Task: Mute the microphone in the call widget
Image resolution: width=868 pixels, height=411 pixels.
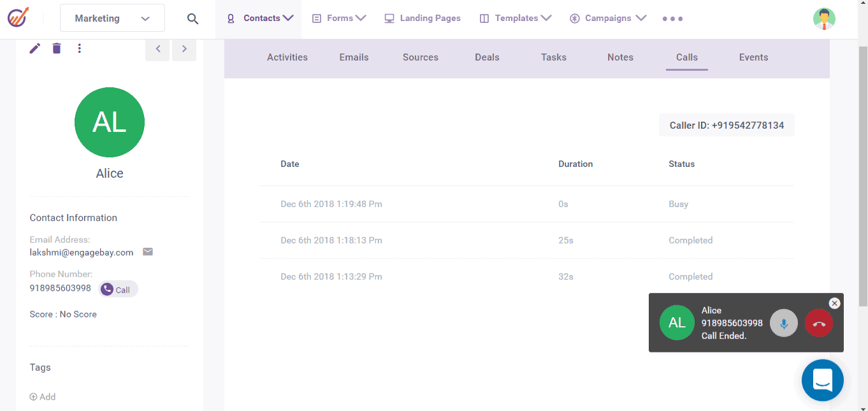Action: pos(783,323)
